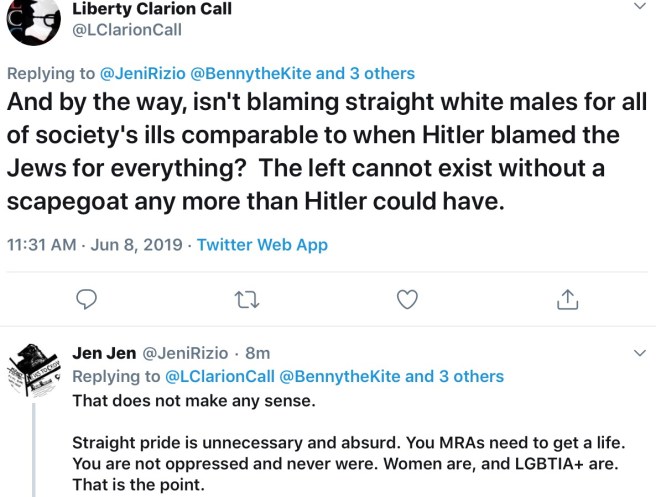Open Liberty Clarion Call profile picture

[30, 20]
